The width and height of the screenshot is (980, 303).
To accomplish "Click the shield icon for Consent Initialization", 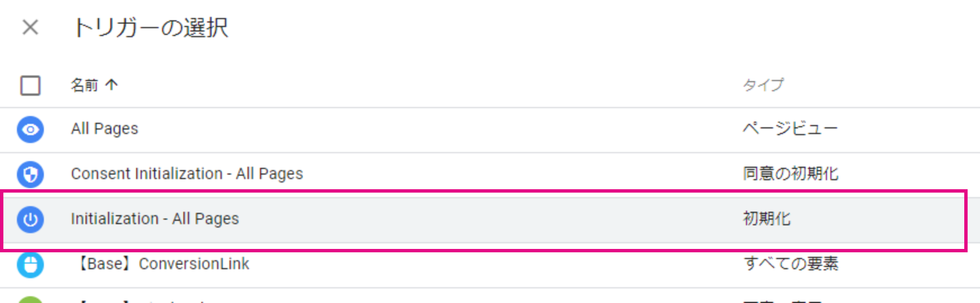I will [30, 174].
